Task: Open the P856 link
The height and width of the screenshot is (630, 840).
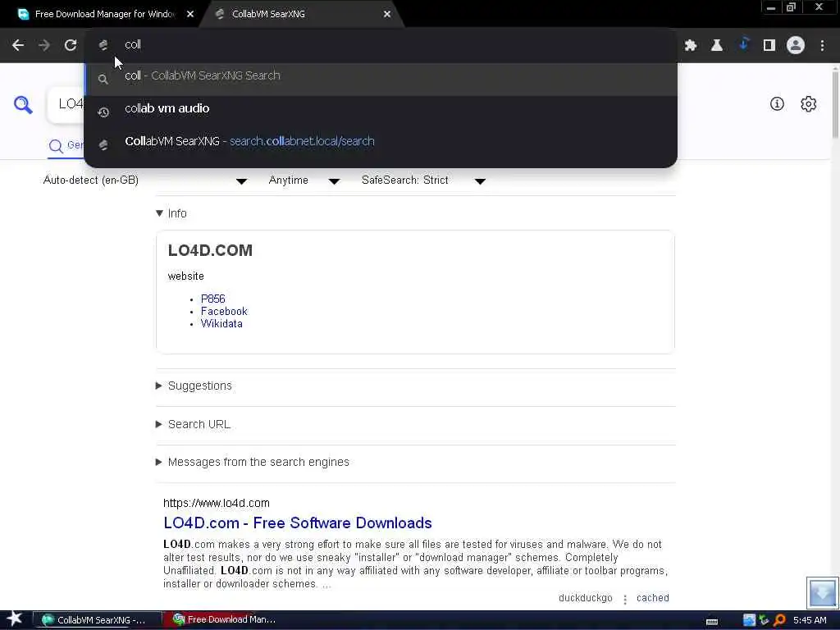Action: 212,299
